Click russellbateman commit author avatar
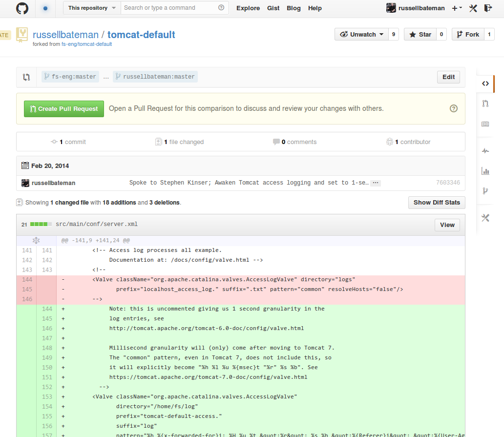 click(25, 183)
